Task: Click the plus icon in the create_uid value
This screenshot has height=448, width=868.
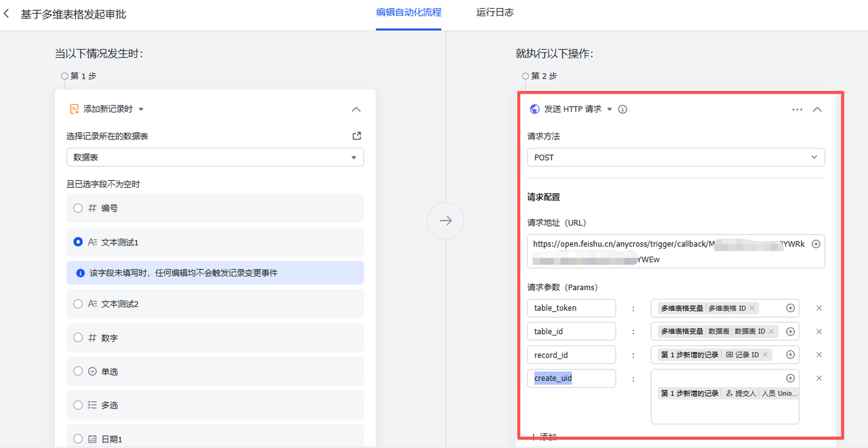Action: (x=790, y=378)
